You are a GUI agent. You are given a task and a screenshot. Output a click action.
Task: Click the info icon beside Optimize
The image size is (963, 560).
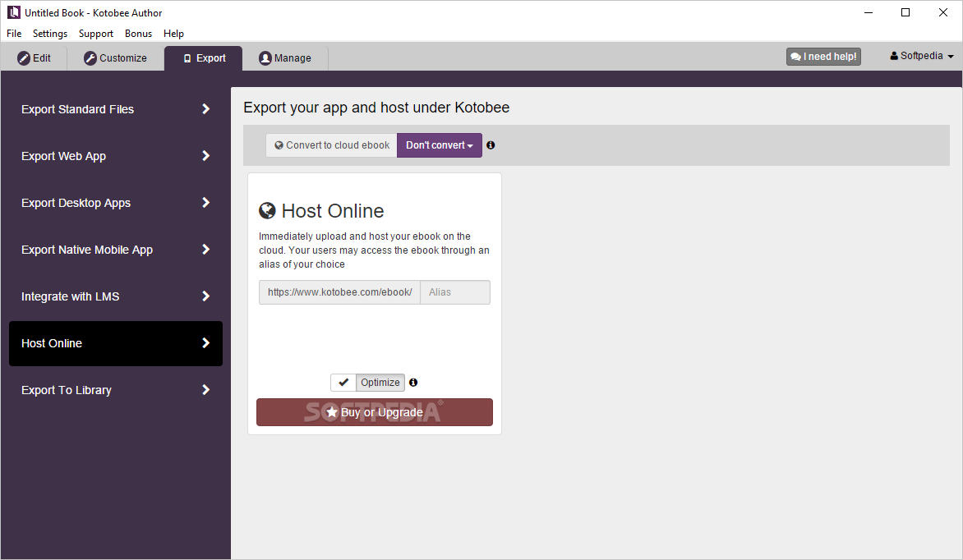pos(413,382)
